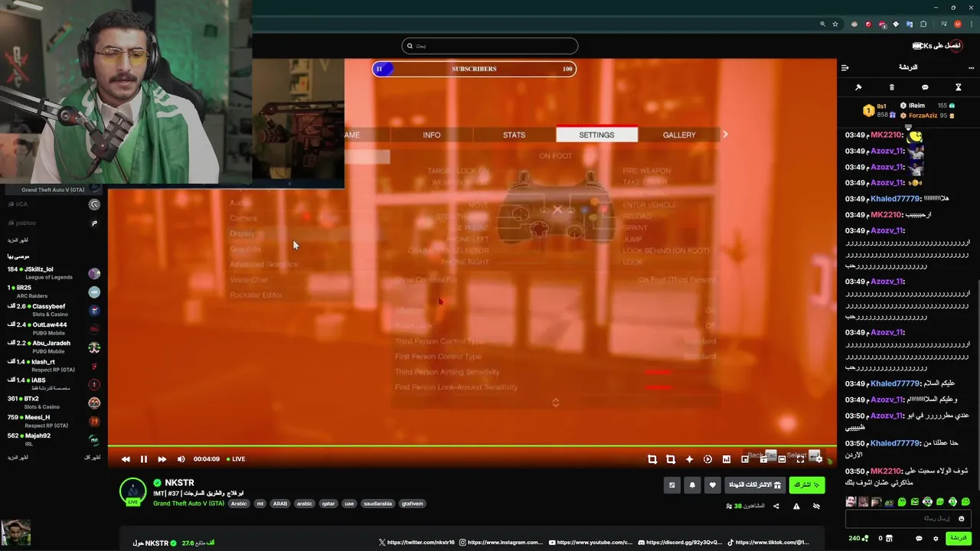Open the GTA INFO tab
980x551 pixels.
pos(432,135)
